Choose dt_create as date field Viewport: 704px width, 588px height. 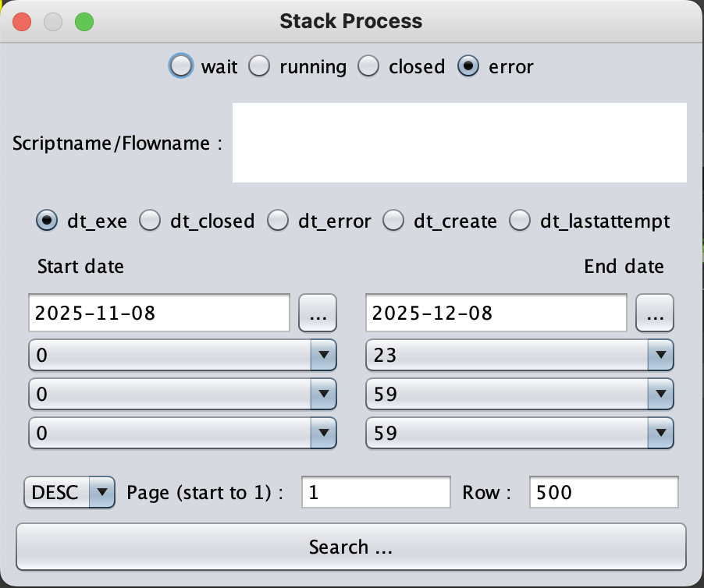coord(393,221)
